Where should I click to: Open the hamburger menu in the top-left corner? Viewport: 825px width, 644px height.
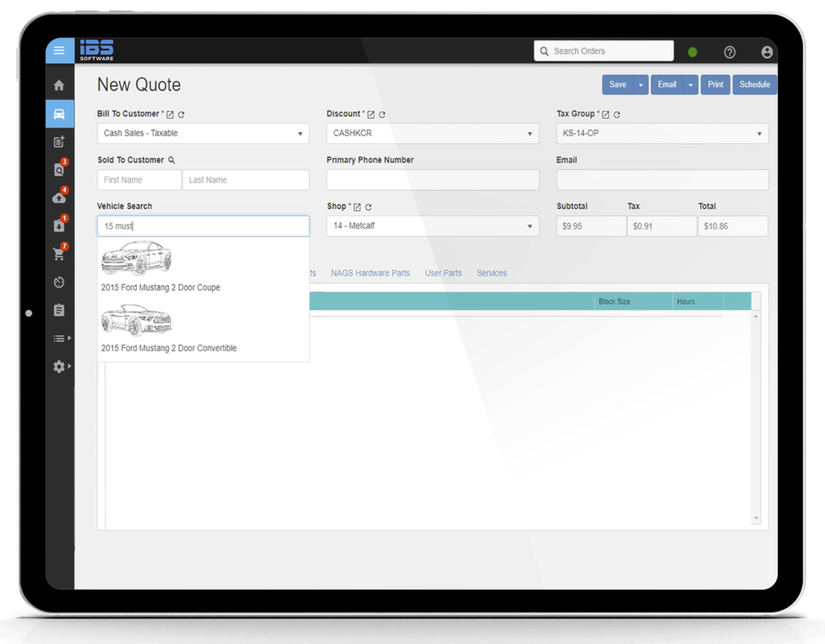pyautogui.click(x=59, y=50)
